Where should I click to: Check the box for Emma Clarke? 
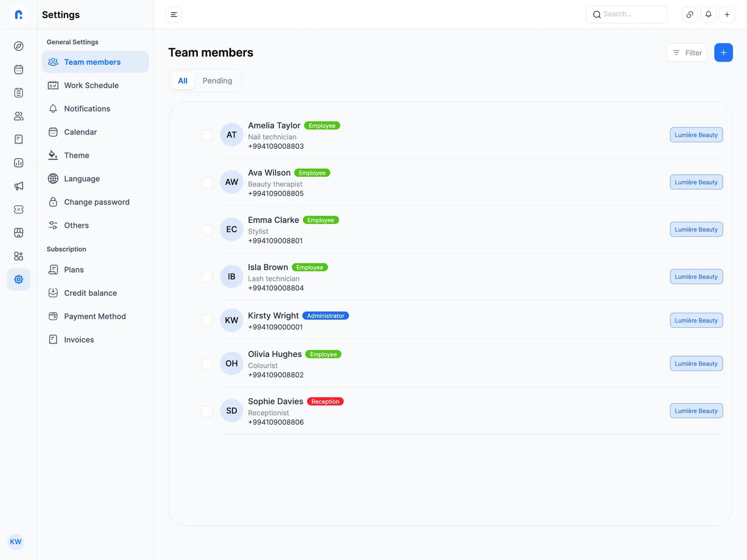[207, 230]
